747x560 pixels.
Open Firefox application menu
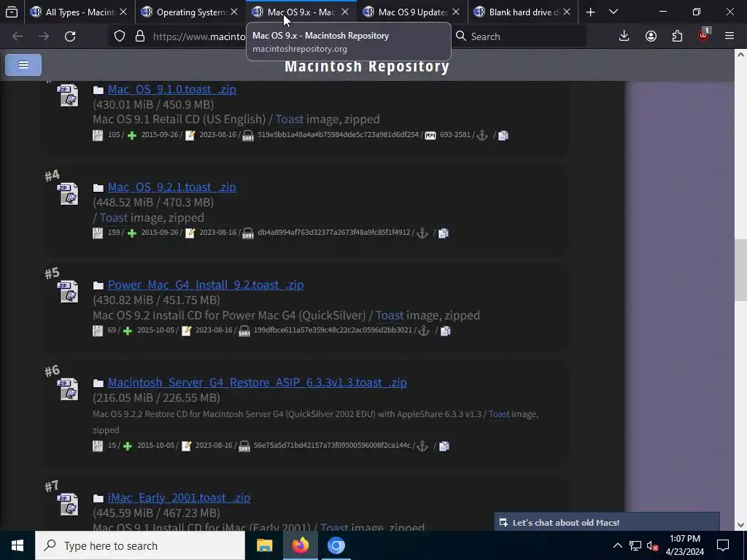[x=729, y=36]
